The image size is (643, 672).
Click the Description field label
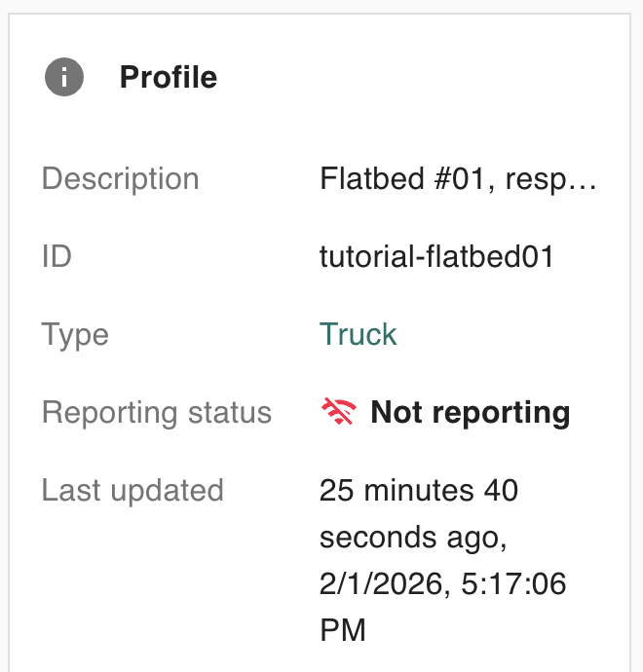120,179
